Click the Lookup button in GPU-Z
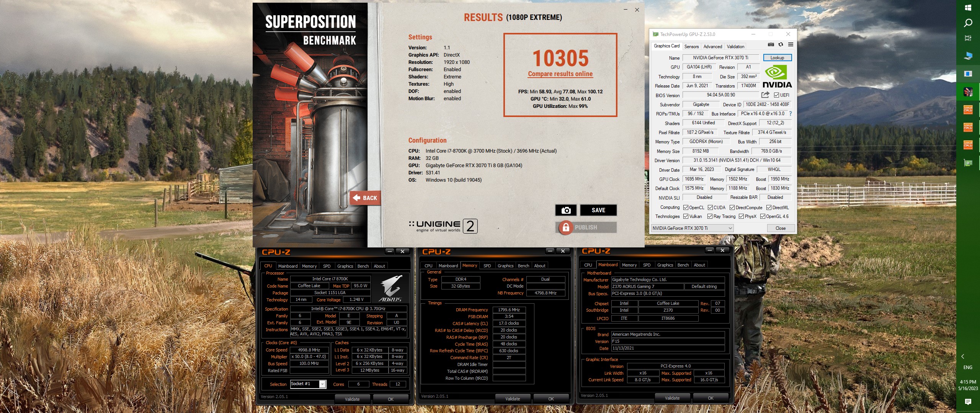The width and height of the screenshot is (980, 413). [x=777, y=58]
